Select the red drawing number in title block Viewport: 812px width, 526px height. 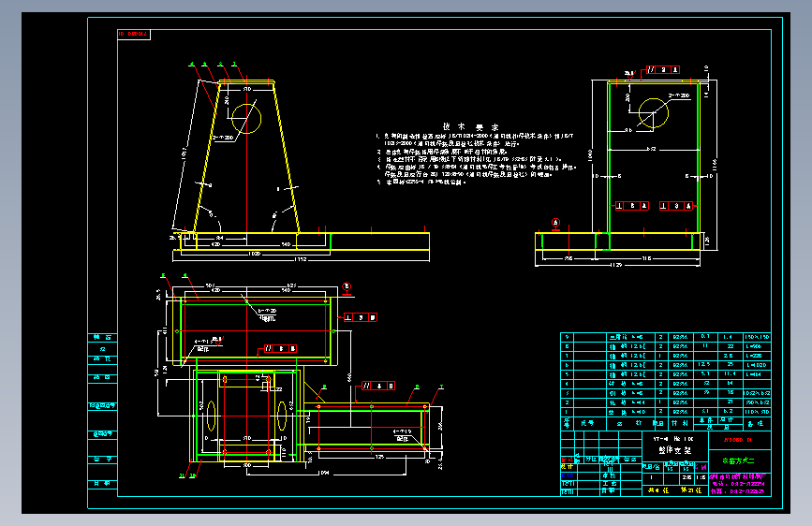(x=737, y=440)
